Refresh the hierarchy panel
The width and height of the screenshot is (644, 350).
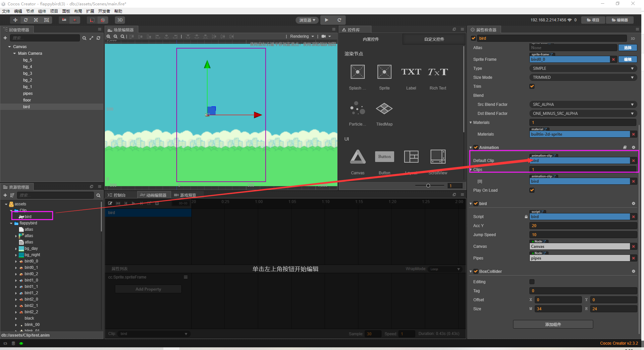pyautogui.click(x=98, y=38)
